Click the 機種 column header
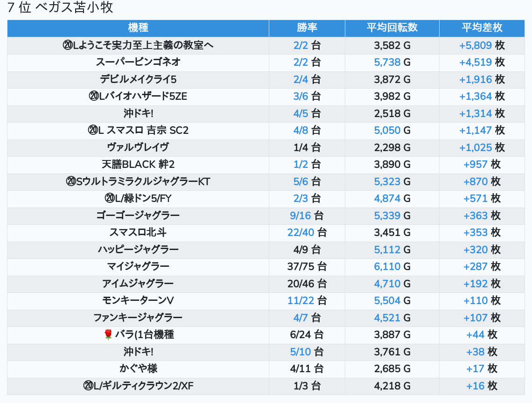This screenshot has height=403, width=532. click(x=138, y=28)
